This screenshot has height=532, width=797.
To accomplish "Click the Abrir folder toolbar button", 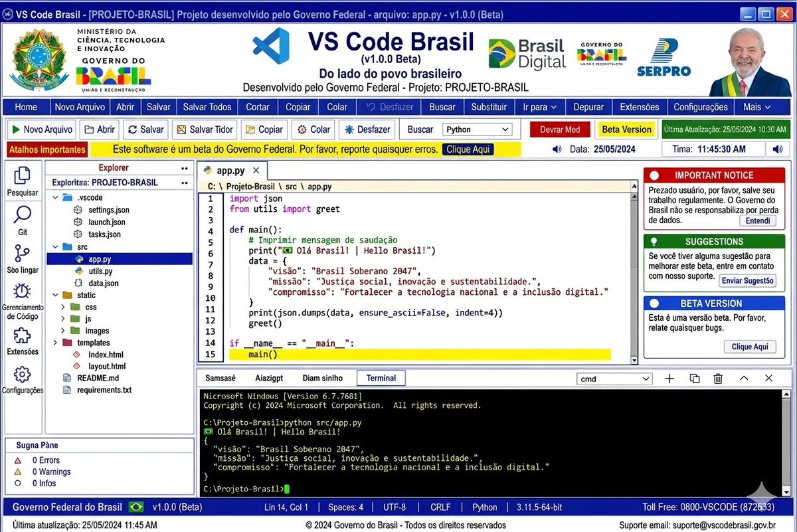I will tap(100, 130).
